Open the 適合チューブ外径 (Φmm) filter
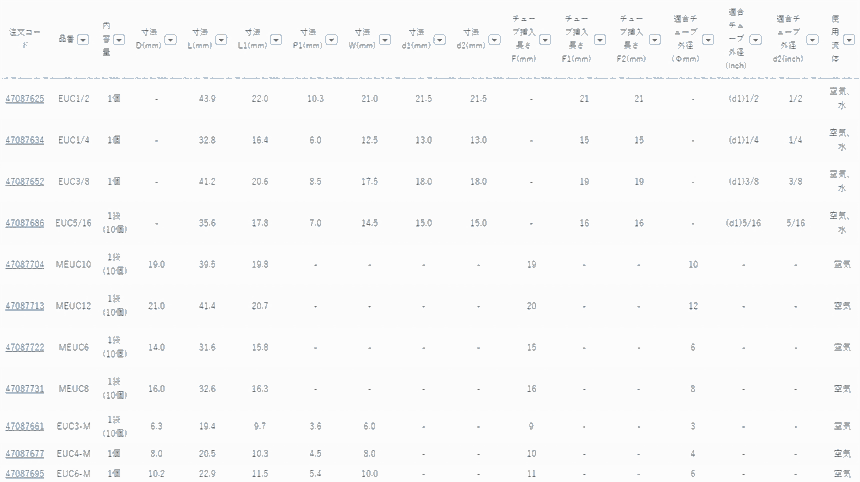The image size is (860, 482). point(708,40)
